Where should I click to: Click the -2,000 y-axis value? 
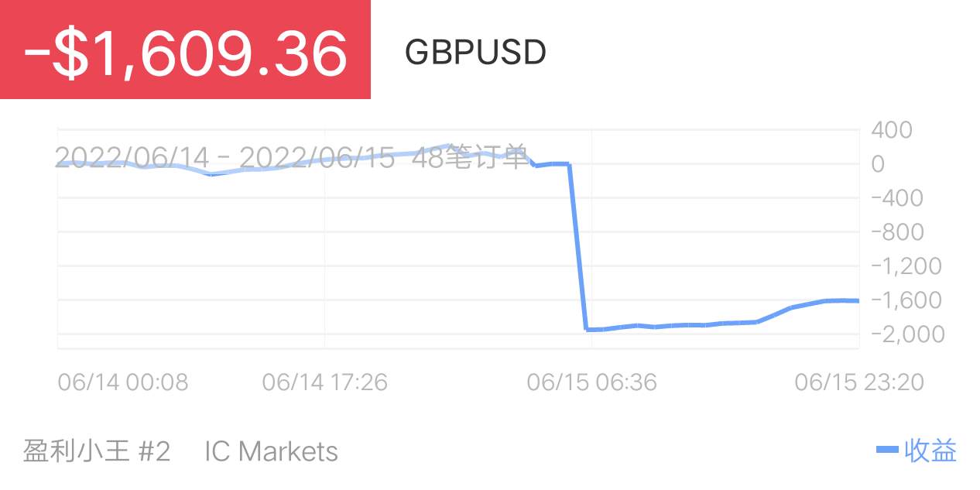908,334
